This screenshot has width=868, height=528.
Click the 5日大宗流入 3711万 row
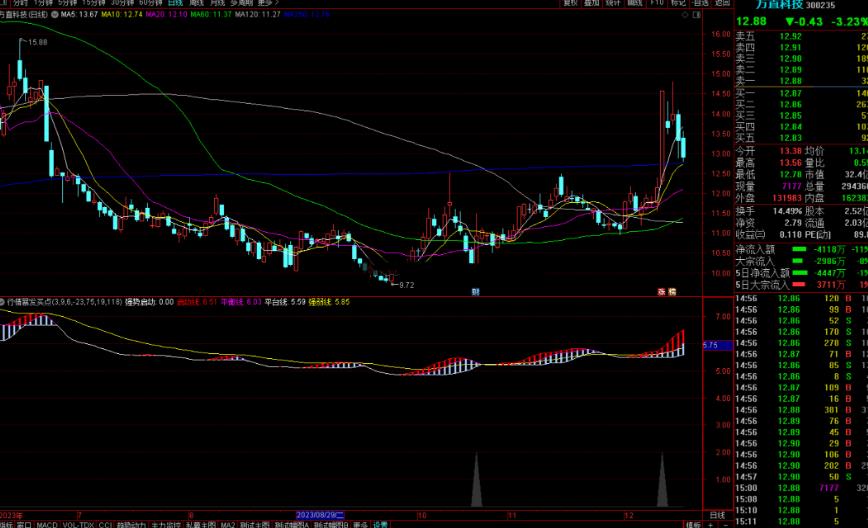[802, 285]
